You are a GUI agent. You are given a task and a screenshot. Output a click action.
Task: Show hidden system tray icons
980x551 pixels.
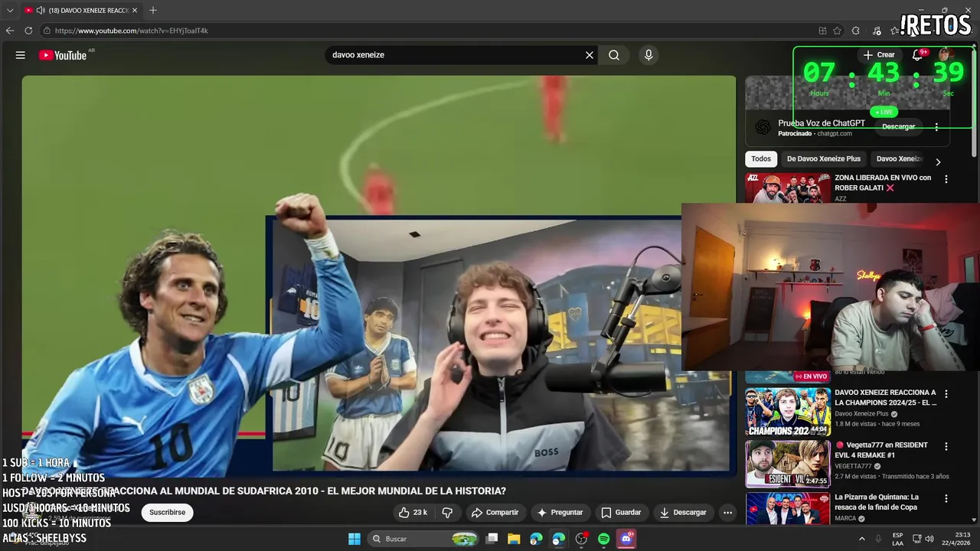pos(862,539)
